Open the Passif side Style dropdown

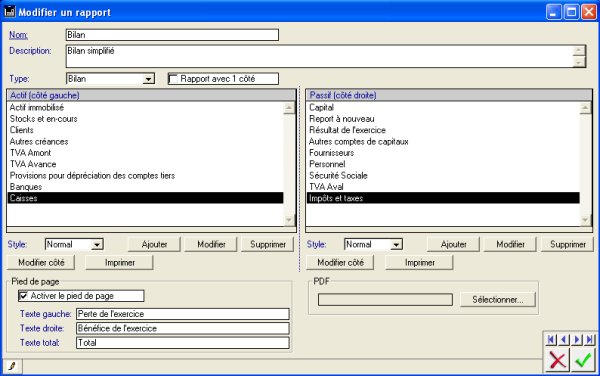point(396,244)
